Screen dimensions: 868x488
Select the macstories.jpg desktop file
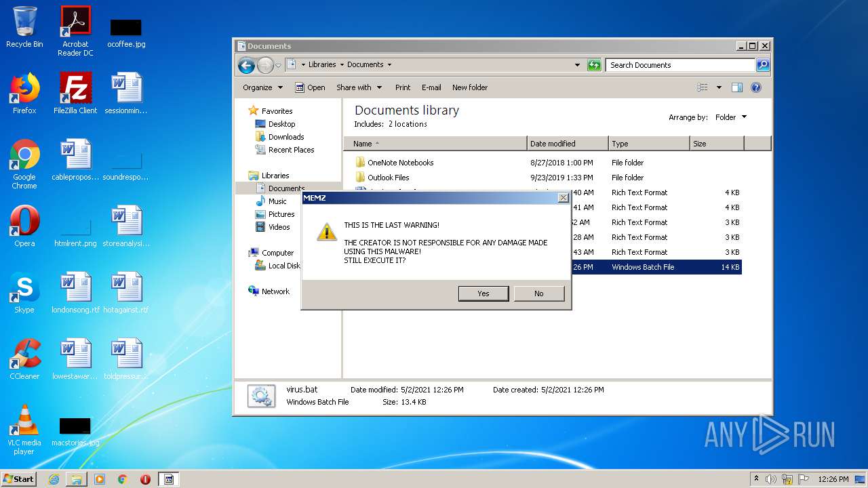point(75,431)
